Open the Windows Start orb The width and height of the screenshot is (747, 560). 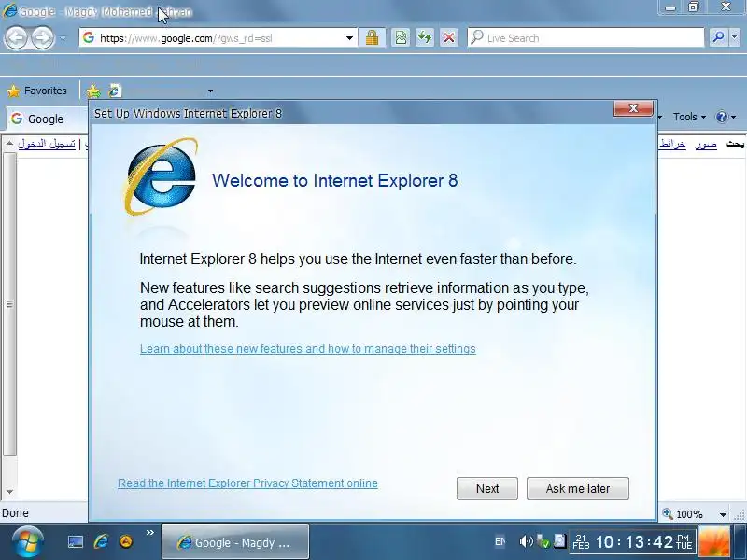[27, 542]
